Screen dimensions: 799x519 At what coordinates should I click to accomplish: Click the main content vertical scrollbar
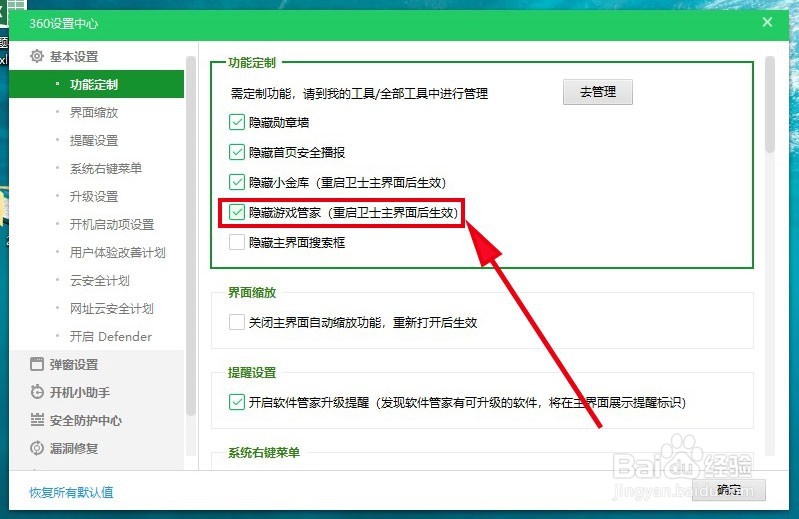coord(769,104)
